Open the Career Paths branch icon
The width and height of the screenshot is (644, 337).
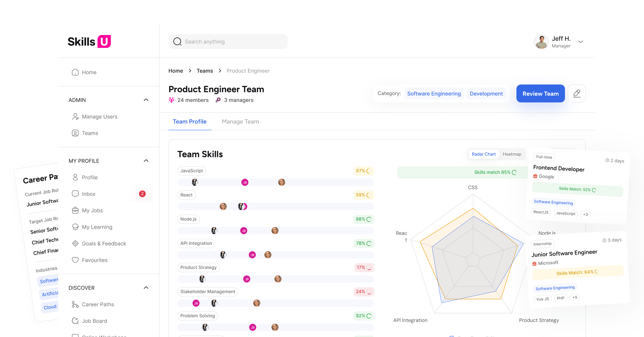tap(75, 304)
